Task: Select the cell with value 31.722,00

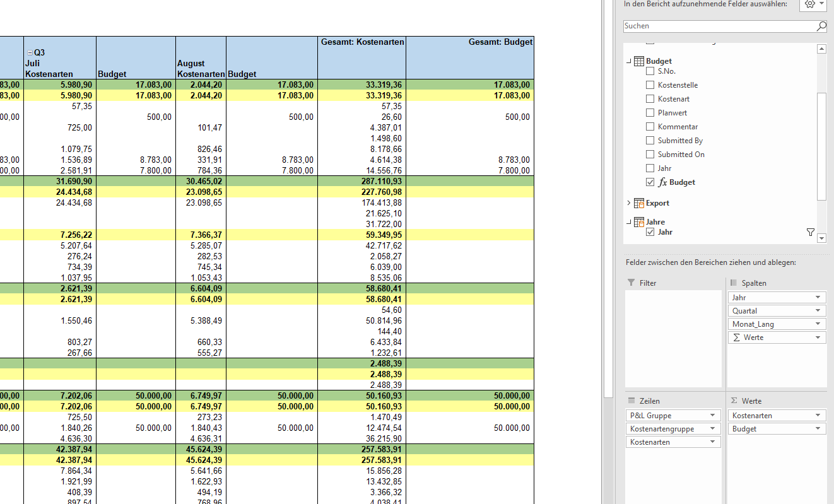Action: pyautogui.click(x=361, y=225)
